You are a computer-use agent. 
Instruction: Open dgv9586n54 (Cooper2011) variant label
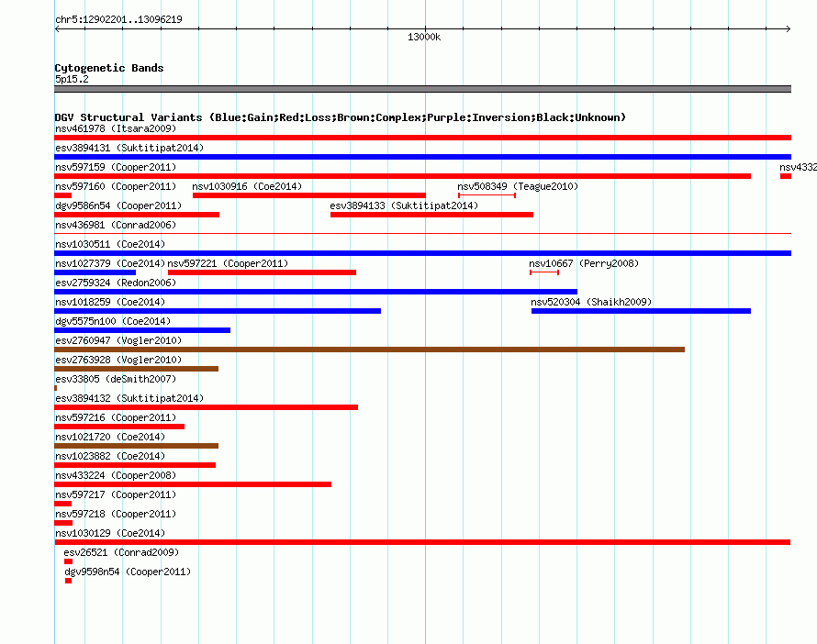pos(118,205)
